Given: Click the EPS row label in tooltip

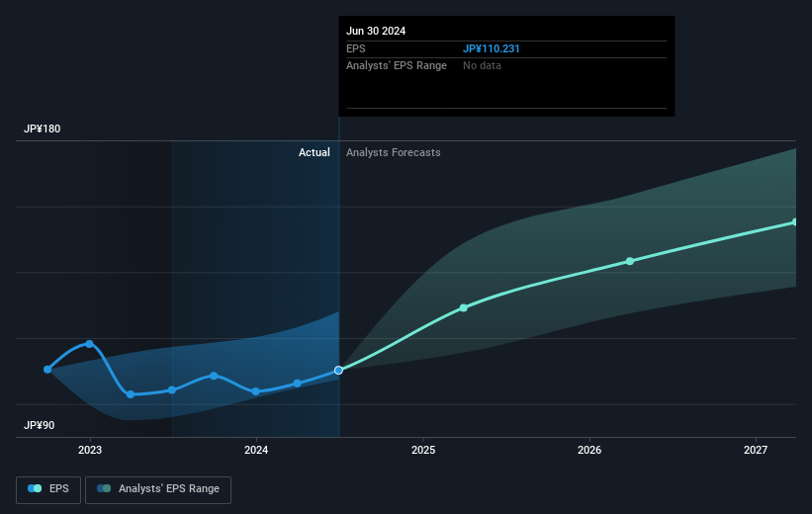Looking at the screenshot, I should point(356,48).
